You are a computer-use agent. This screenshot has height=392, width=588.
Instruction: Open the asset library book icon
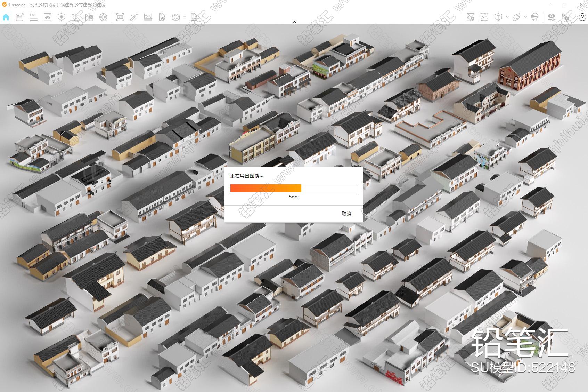click(x=75, y=17)
